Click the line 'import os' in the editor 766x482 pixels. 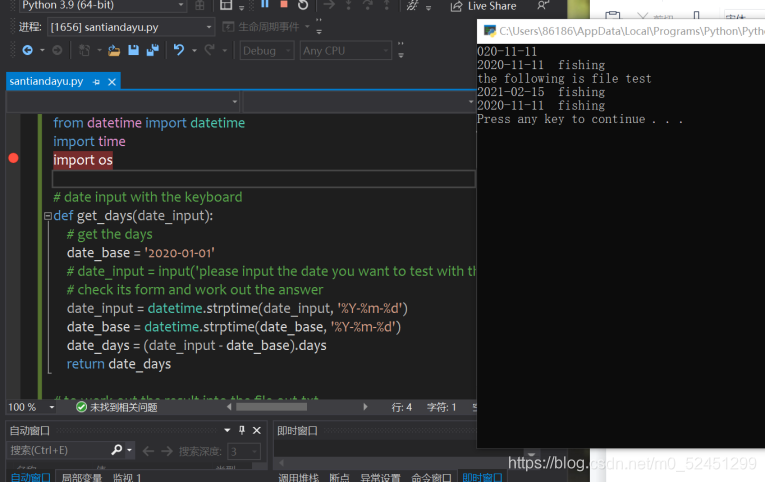83,160
